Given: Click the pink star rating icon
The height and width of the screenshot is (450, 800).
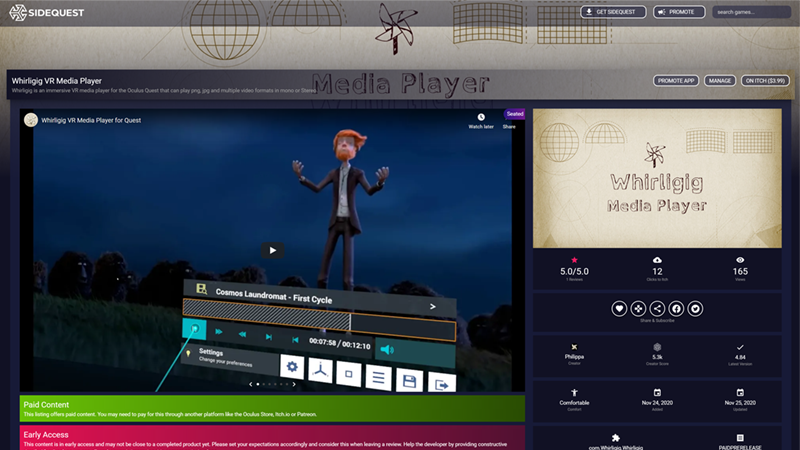Looking at the screenshot, I should [574, 260].
